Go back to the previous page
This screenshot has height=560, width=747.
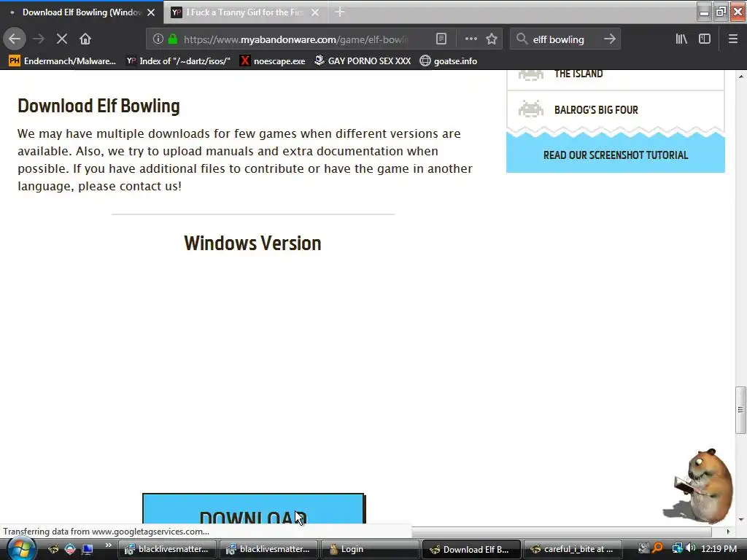(15, 39)
